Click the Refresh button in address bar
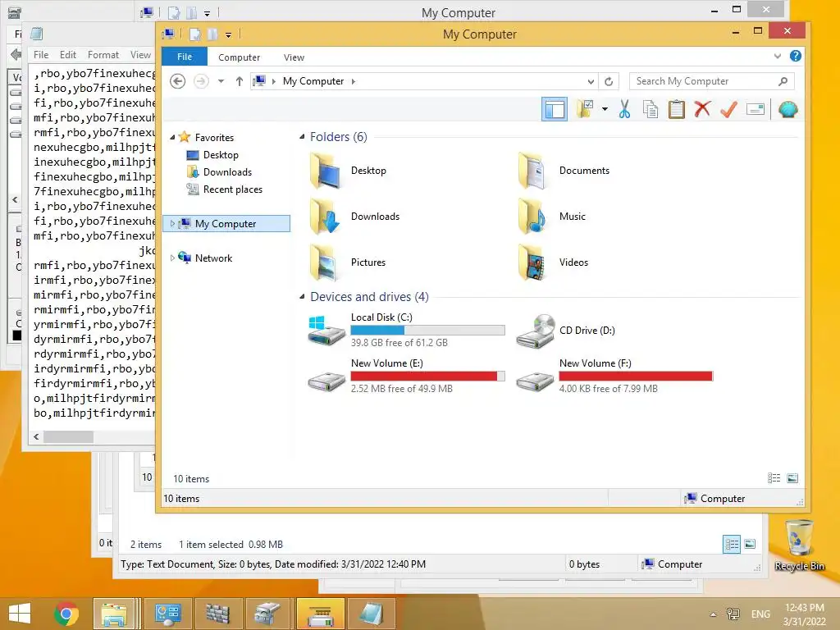The image size is (840, 630). tap(609, 81)
